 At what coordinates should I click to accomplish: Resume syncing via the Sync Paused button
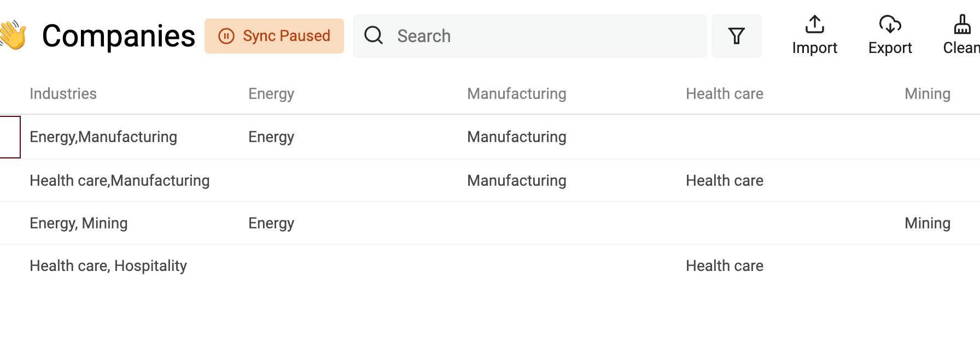pos(273,36)
